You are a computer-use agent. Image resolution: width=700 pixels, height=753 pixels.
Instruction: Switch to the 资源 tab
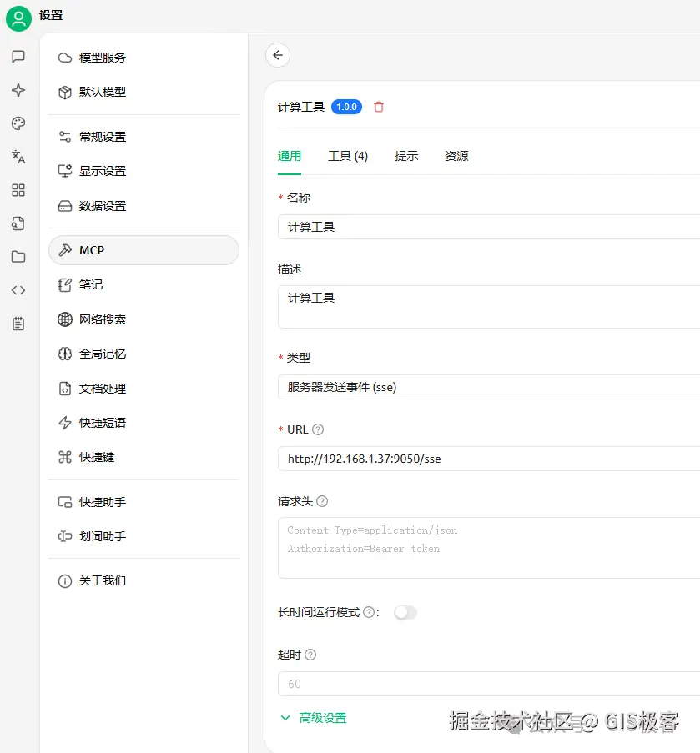coord(456,156)
